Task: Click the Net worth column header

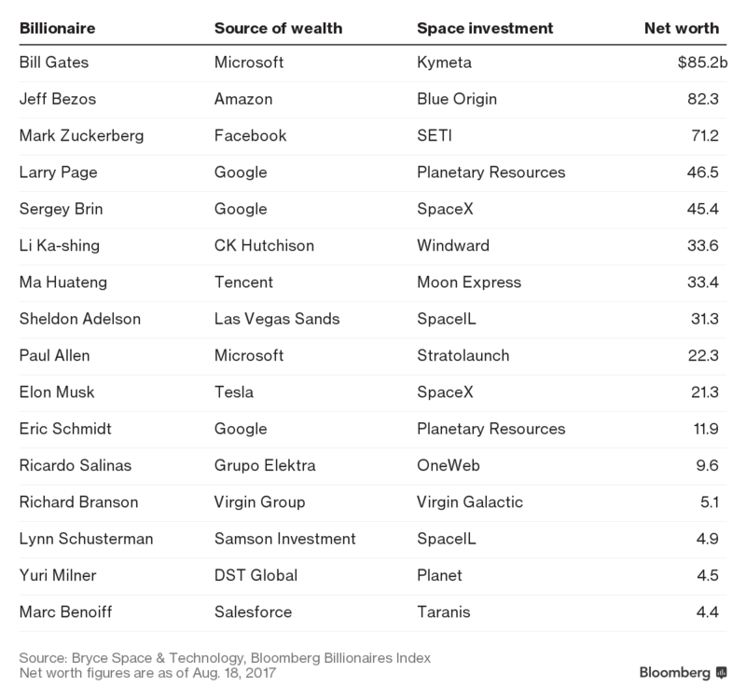Action: (x=682, y=28)
